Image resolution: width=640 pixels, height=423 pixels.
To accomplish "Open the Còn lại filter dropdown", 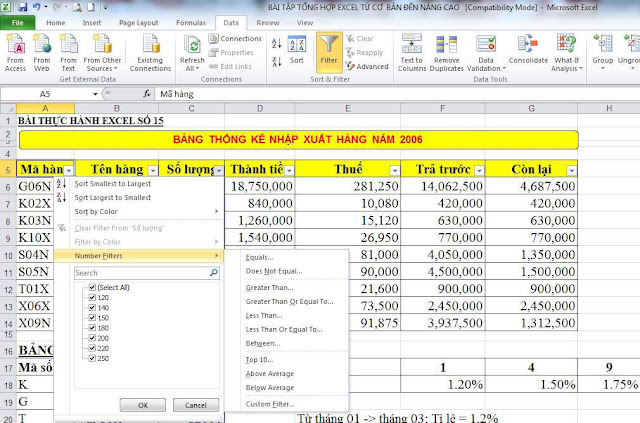I will pyautogui.click(x=572, y=170).
